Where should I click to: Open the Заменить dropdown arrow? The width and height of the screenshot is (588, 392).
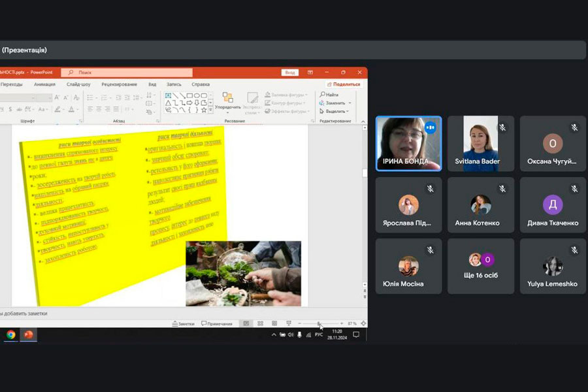(x=350, y=103)
